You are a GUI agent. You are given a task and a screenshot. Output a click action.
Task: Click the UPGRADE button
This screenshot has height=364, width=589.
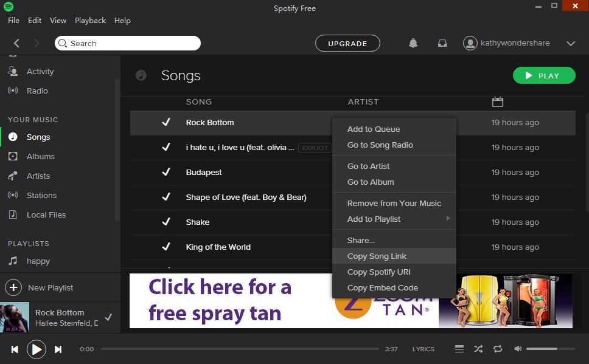tap(347, 43)
